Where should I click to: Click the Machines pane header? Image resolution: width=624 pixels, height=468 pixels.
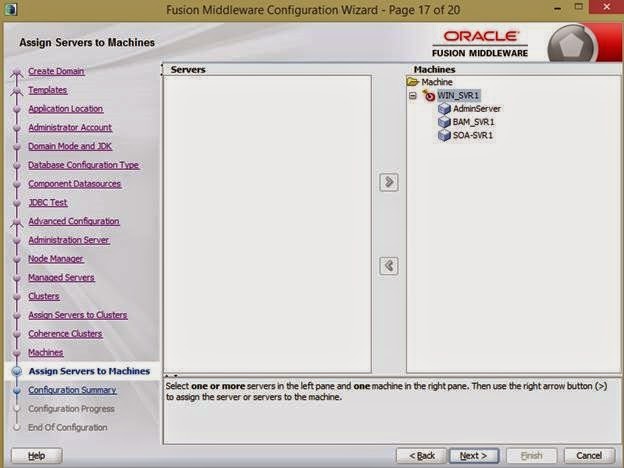coord(434,69)
